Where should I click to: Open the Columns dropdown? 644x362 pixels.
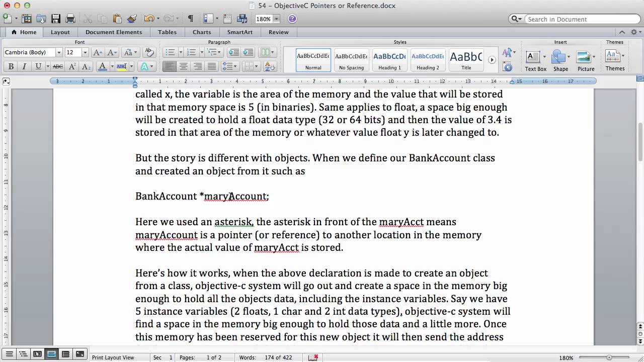coord(267,52)
